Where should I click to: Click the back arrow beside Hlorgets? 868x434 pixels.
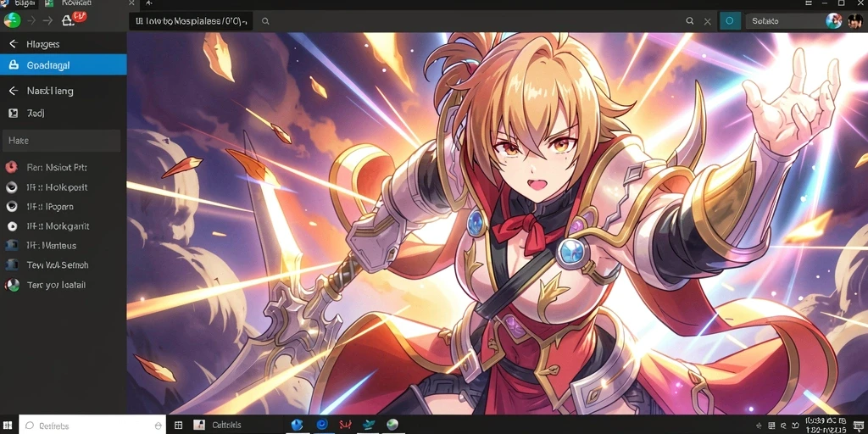(x=14, y=44)
